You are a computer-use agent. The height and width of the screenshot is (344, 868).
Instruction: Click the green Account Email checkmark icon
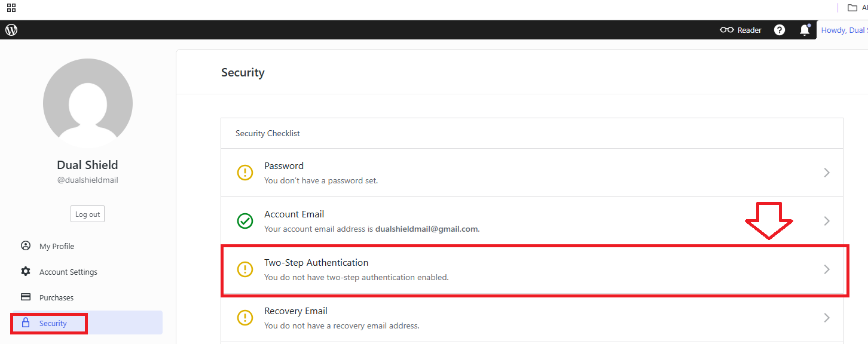[245, 221]
